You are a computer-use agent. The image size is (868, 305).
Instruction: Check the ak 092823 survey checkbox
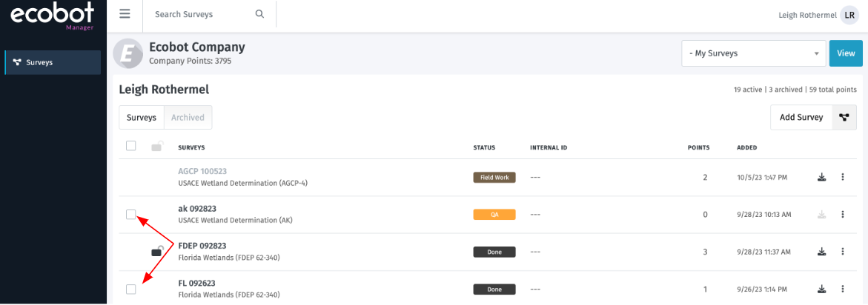click(131, 215)
